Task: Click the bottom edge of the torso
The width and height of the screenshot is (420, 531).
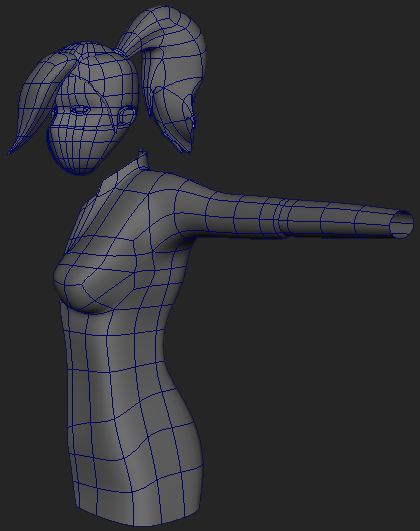Action: [135, 516]
